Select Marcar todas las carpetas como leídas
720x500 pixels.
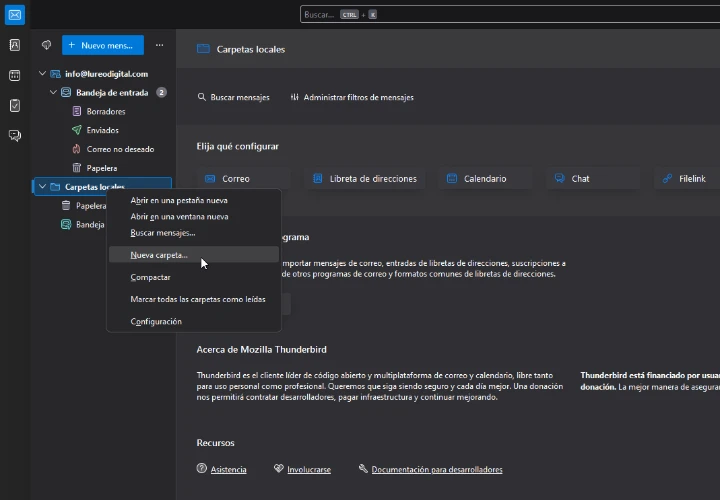click(x=194, y=299)
